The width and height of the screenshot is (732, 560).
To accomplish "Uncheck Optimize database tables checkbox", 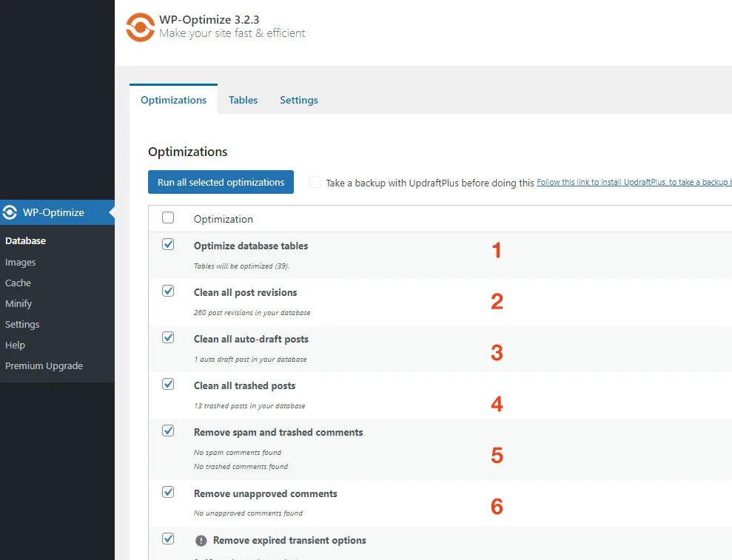I will tap(168, 244).
